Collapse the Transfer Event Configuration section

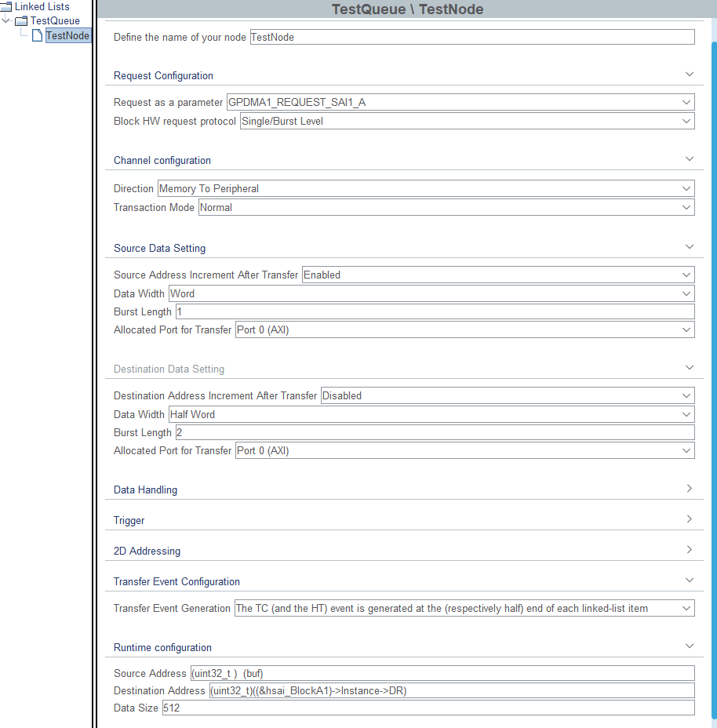[690, 580]
